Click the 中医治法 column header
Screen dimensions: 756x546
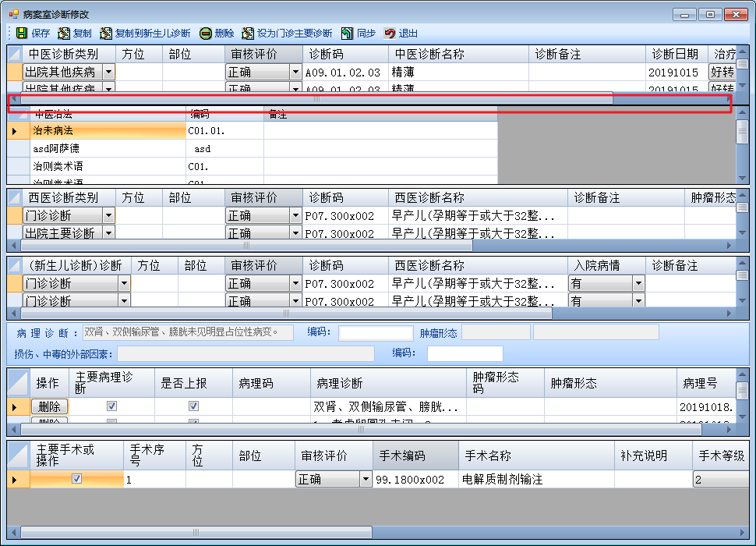tap(108, 115)
